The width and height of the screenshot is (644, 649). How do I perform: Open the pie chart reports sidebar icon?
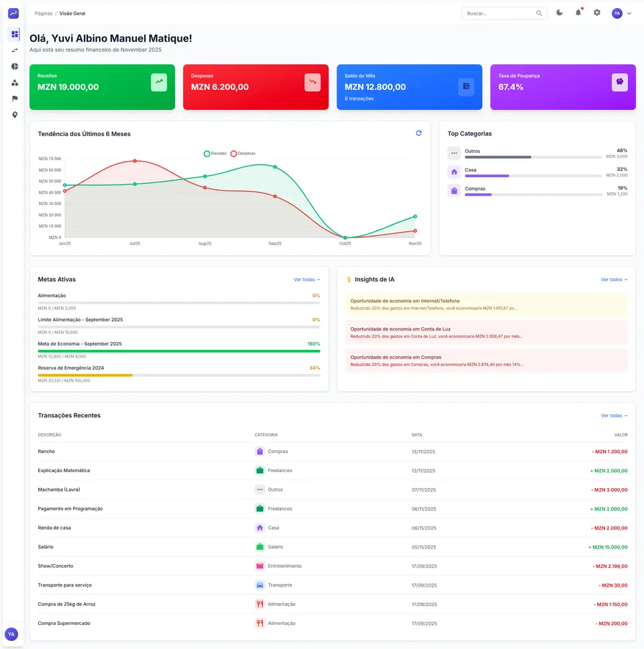pos(15,66)
